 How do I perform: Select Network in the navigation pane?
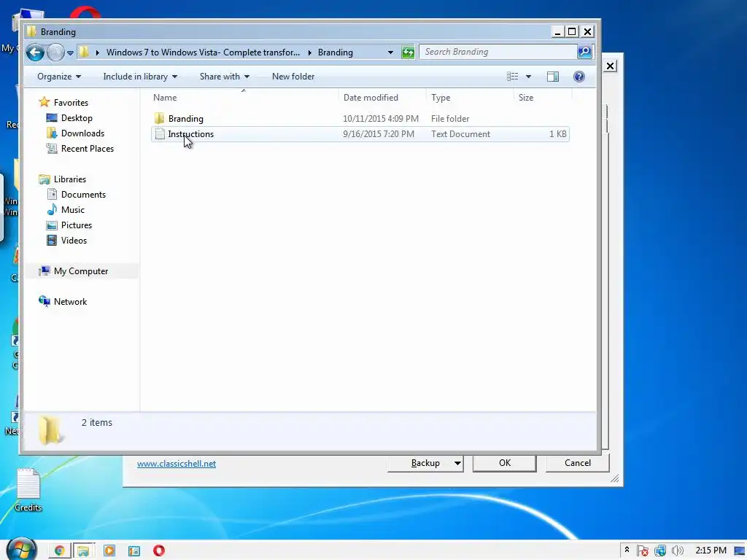point(70,301)
